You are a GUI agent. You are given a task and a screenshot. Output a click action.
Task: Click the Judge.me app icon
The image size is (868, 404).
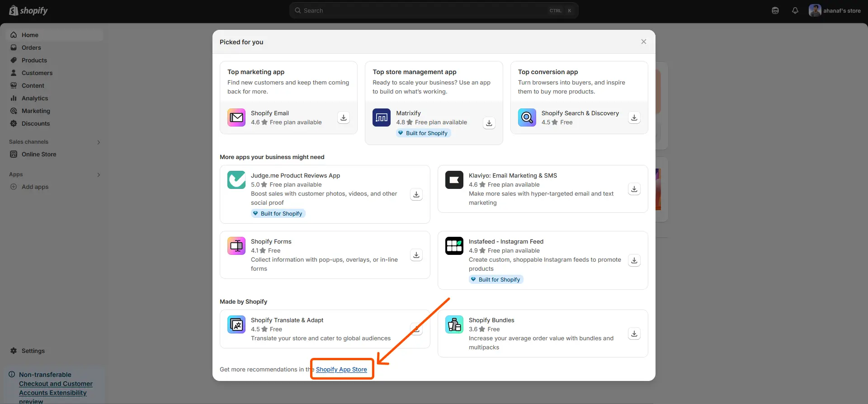click(236, 180)
